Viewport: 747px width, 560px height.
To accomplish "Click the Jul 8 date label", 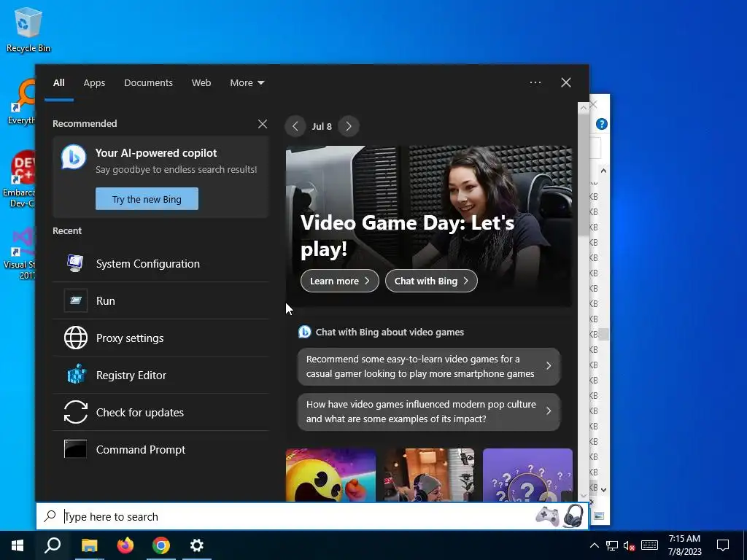I will point(322,126).
